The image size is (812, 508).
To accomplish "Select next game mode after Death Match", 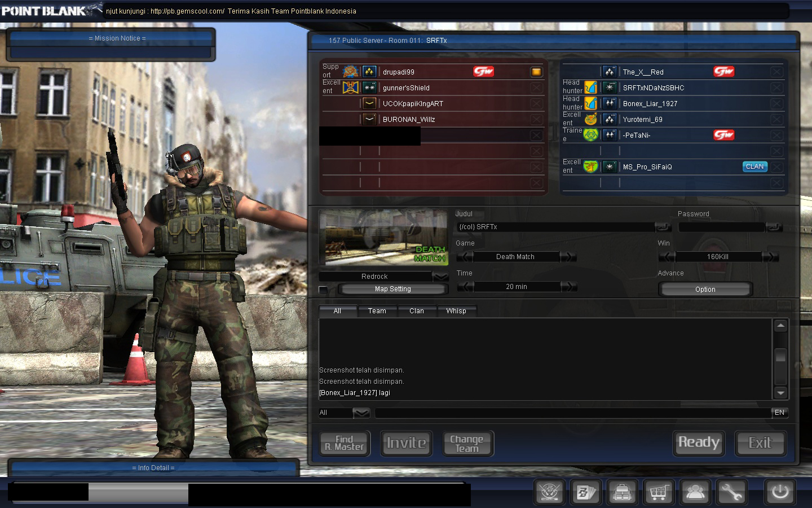I will coord(568,257).
